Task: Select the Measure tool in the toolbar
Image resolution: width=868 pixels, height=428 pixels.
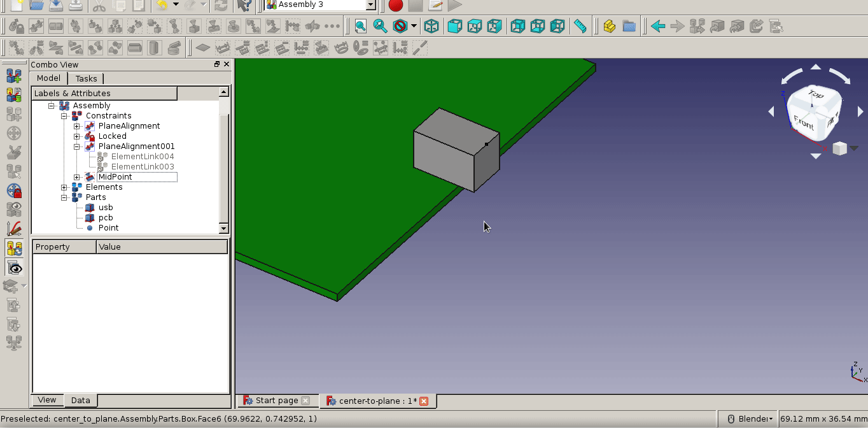Action: (580, 26)
